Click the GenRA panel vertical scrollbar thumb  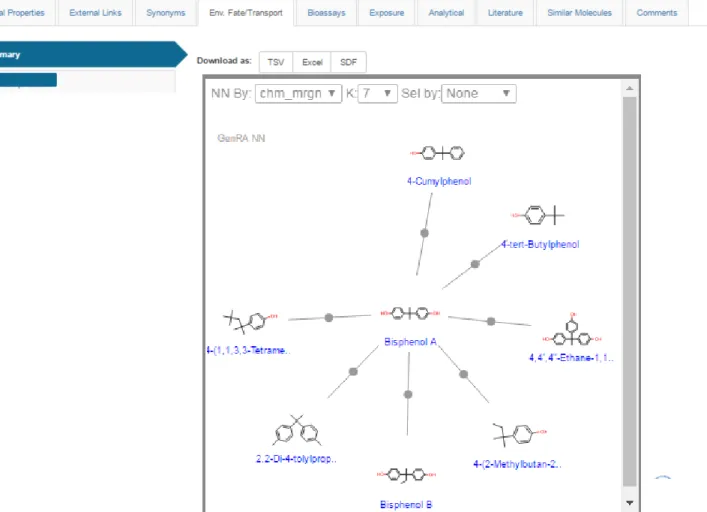click(629, 292)
